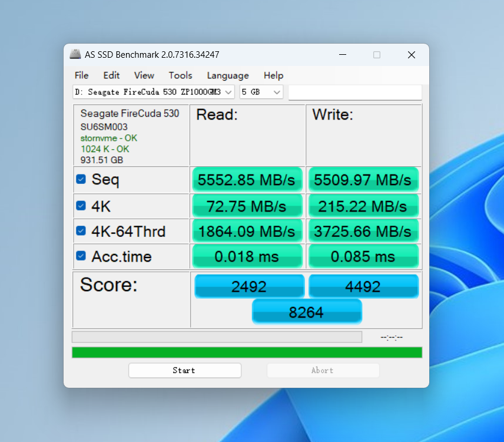Click the 1024 K - OK alignment text
Screen dimensions: 504x442
(105, 149)
